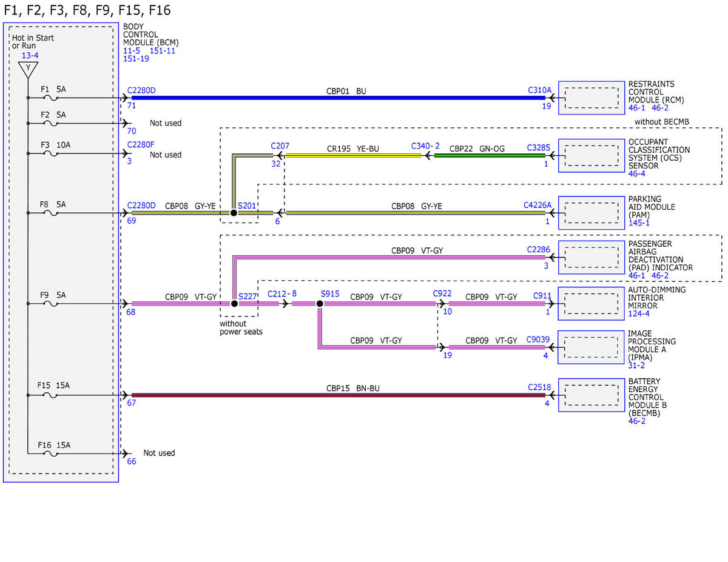The height and width of the screenshot is (562, 728).
Task: Select the 'CBP15 BN-BU' wire label
Action: click(x=353, y=388)
